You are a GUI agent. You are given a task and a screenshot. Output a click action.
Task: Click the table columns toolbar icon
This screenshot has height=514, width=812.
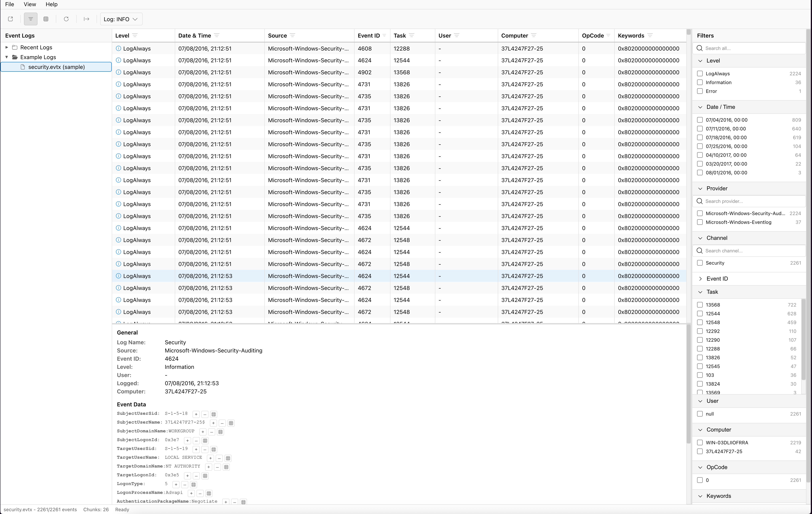click(46, 19)
